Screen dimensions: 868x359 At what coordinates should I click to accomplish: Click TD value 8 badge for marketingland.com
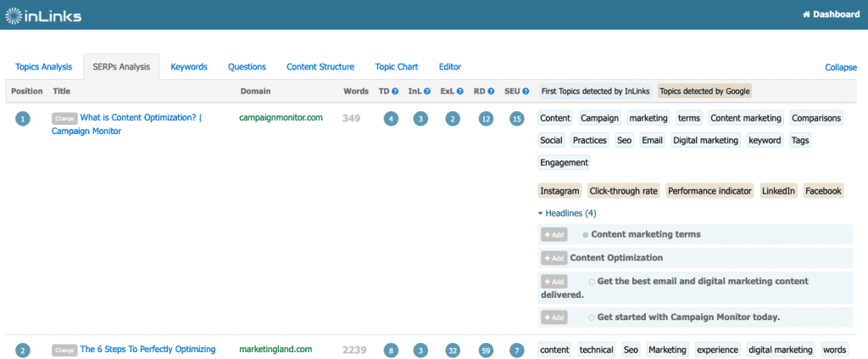point(391,351)
